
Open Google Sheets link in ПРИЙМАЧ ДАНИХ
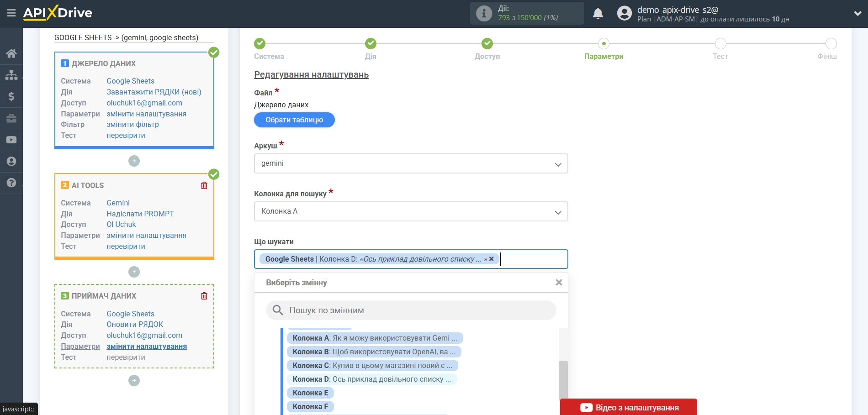click(130, 314)
